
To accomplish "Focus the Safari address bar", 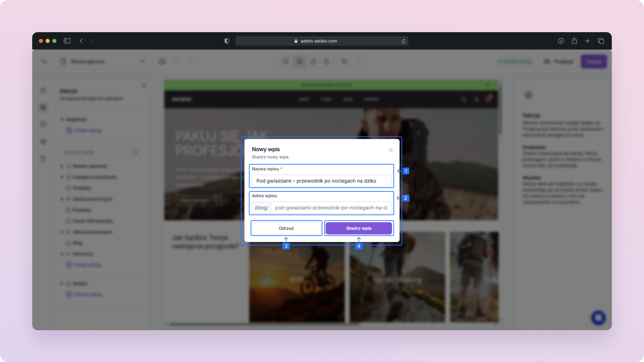I will pos(319,41).
